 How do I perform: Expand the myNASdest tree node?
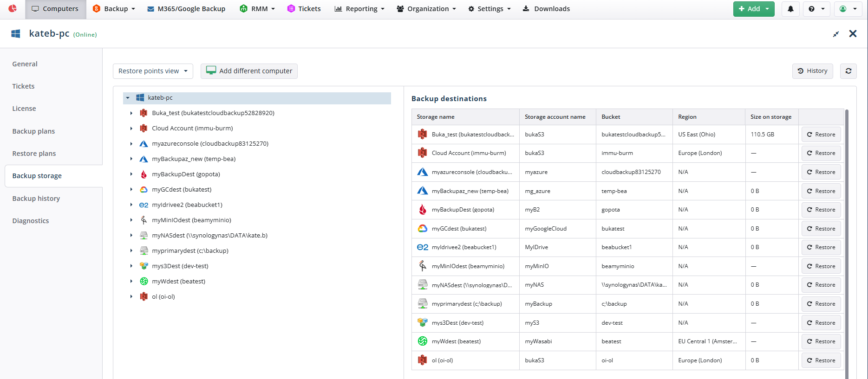coord(131,236)
